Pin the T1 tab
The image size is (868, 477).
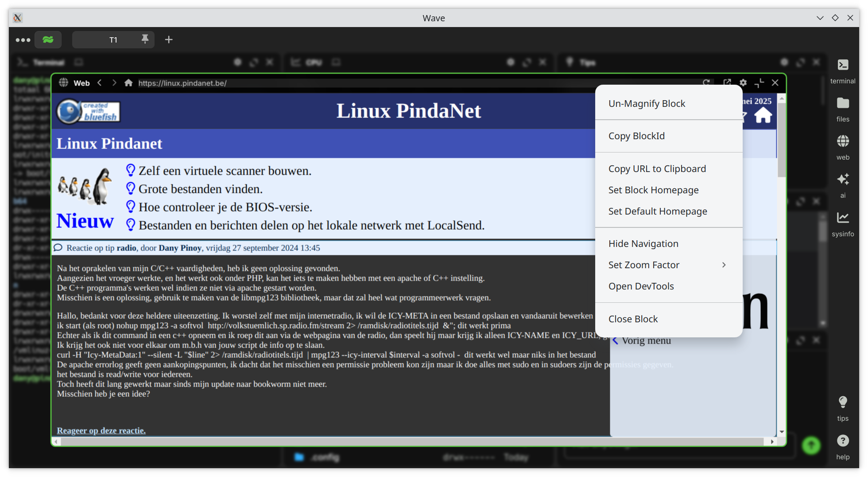pyautogui.click(x=145, y=39)
